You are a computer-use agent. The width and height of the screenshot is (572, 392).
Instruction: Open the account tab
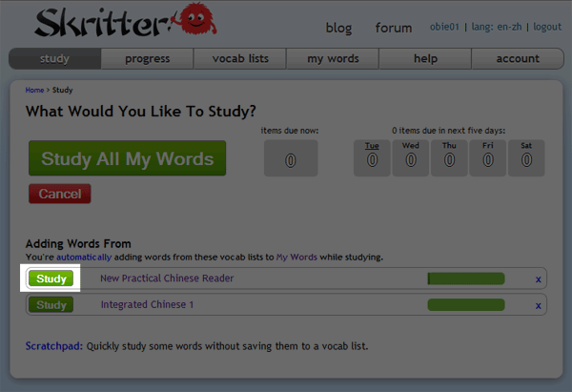click(x=518, y=59)
